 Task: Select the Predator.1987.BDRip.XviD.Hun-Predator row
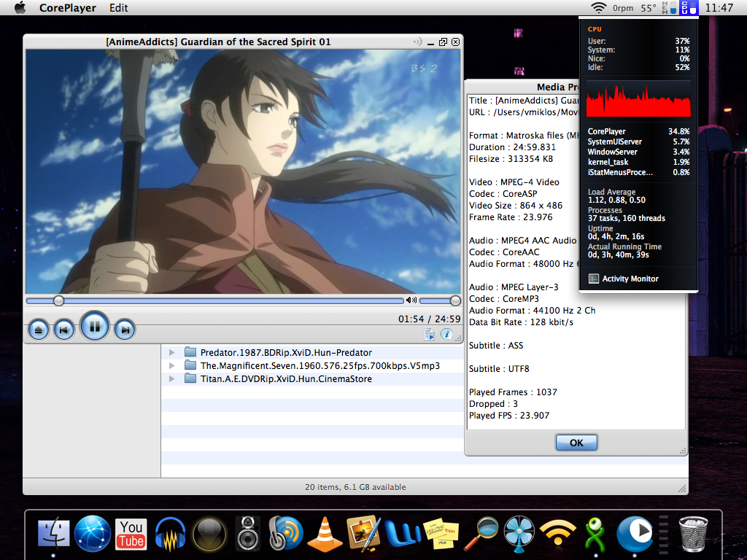[312, 352]
